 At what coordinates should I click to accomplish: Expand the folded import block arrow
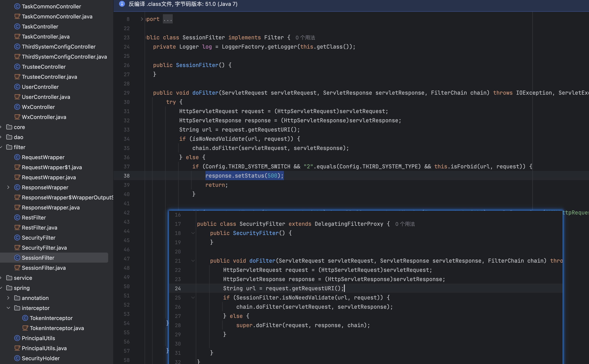tap(142, 19)
